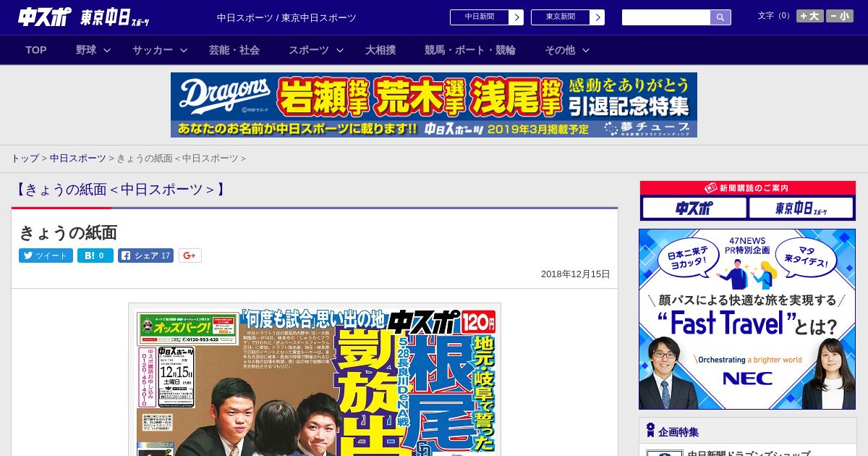
Task: Open the 中日新聞 link button
Action: [480, 17]
